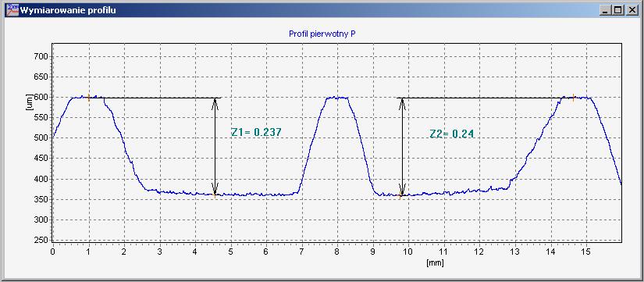Click the 550 value on the Y axis
Screen dimensions: 644x282
(x=42, y=118)
